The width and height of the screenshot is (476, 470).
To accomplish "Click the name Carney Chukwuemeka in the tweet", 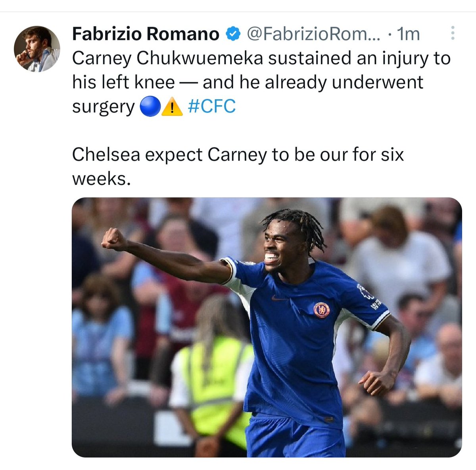I will 168,59.
